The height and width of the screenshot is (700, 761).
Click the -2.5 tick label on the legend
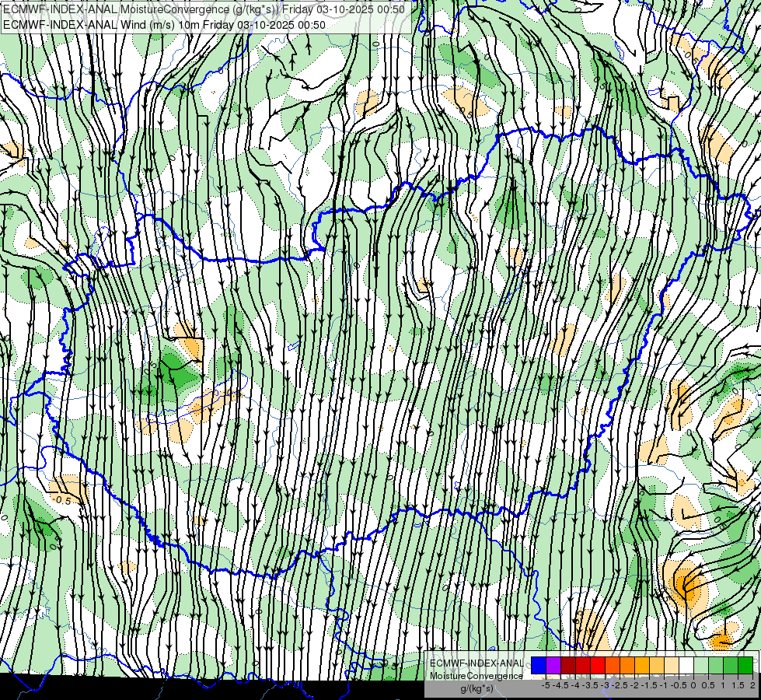tap(620, 685)
